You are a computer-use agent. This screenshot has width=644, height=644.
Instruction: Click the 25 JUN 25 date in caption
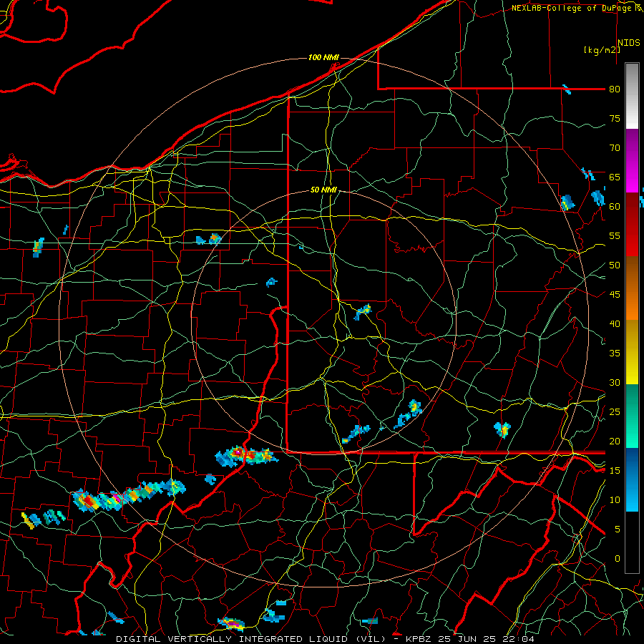coord(469,639)
